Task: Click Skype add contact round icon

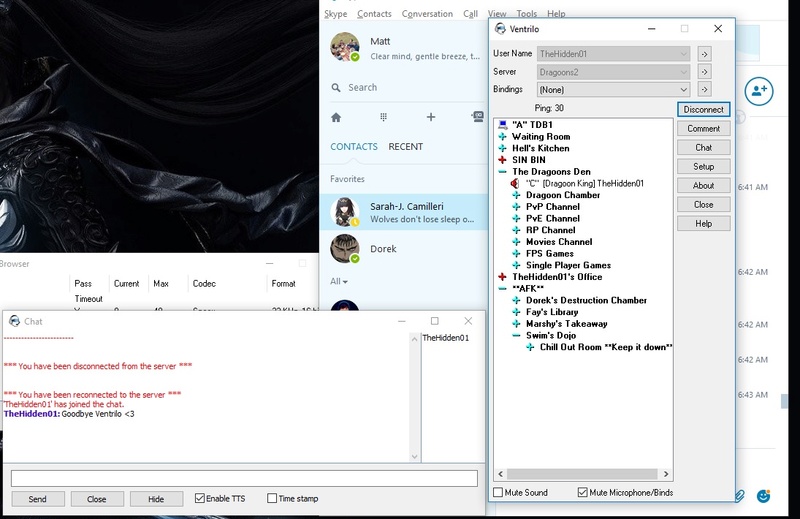Action: (x=759, y=91)
